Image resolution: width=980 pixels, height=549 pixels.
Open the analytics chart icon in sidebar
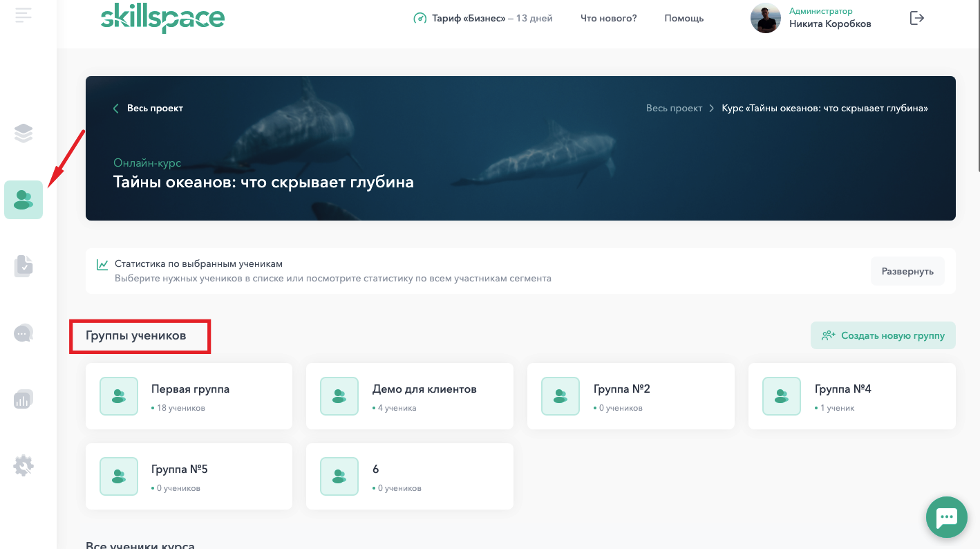[x=23, y=399]
